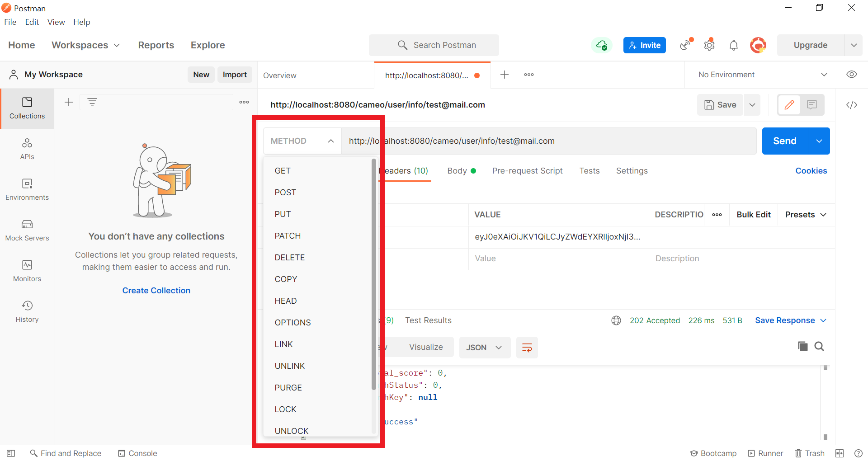Open the Collections sidebar panel
This screenshot has width=868, height=461.
pos(27,108)
